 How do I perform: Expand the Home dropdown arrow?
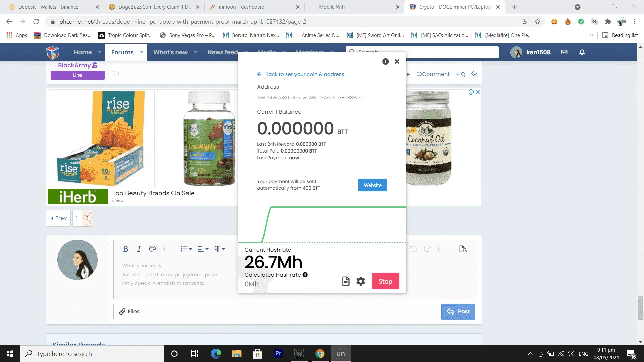100,52
